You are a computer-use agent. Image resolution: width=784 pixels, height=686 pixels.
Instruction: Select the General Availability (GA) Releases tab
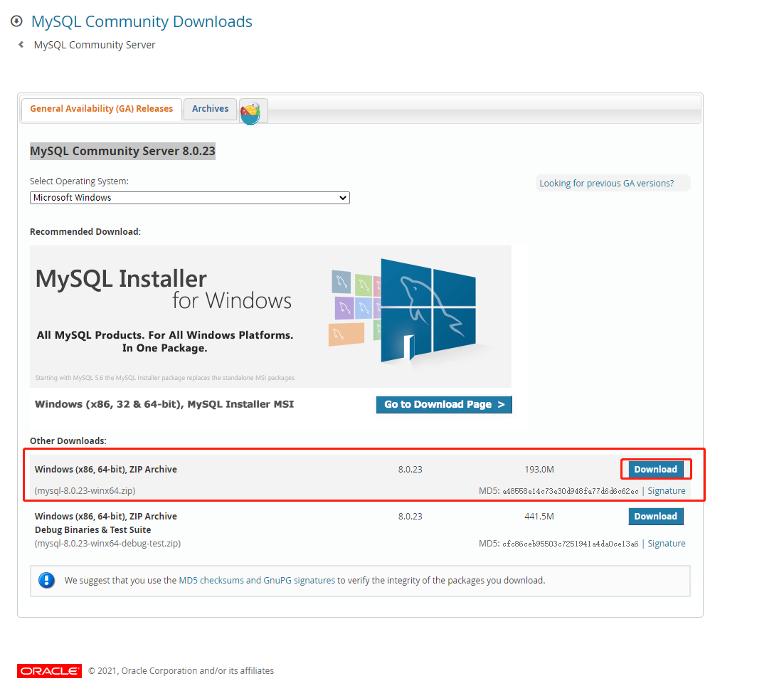pyautogui.click(x=101, y=109)
